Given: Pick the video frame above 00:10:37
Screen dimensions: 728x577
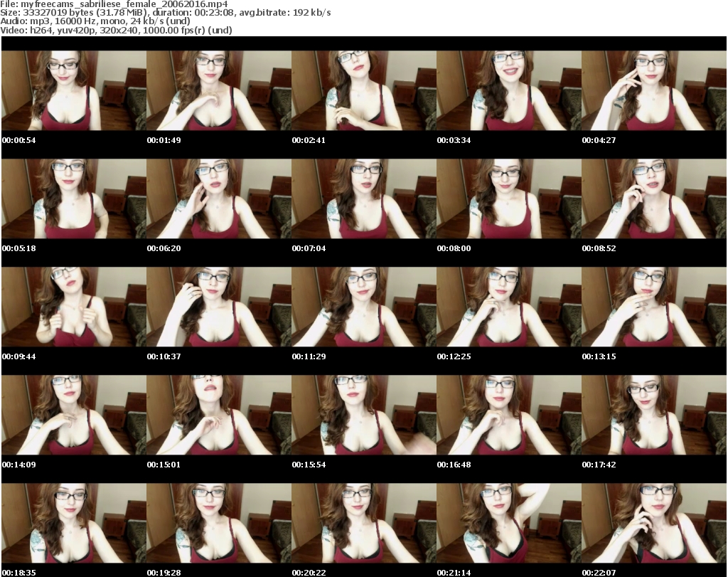Looking at the screenshot, I should 219,307.
